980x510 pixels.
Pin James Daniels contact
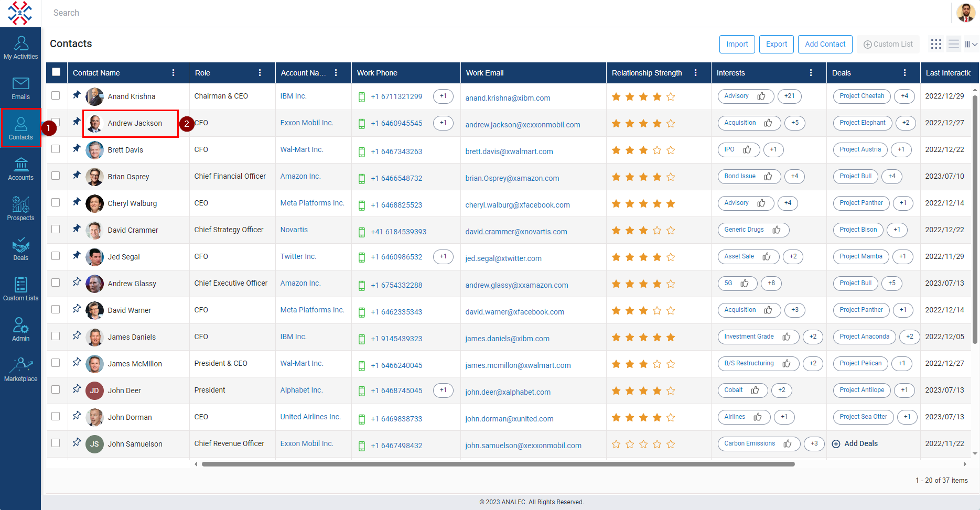[77, 335]
